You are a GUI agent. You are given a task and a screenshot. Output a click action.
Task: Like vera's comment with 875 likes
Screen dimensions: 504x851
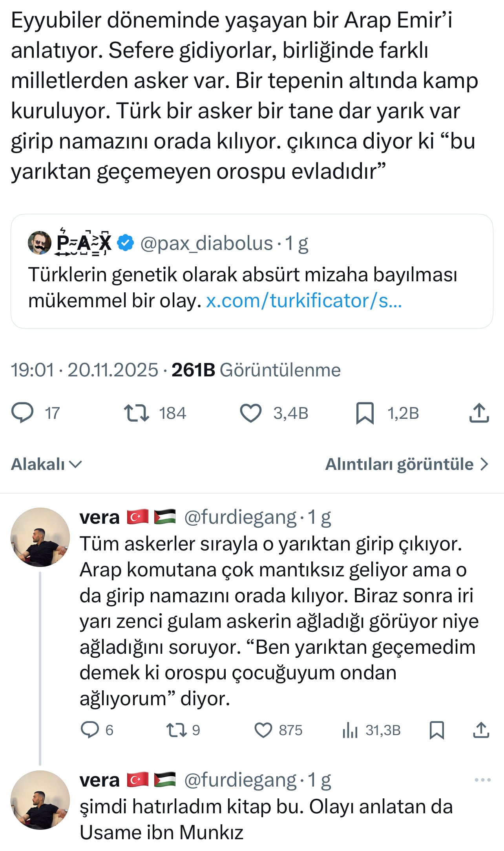tap(263, 730)
